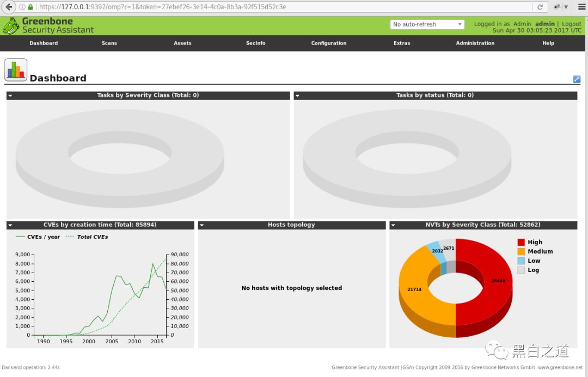Viewport: 588px width, 377px height.
Task: Open the SecInfo menu
Action: coord(256,43)
